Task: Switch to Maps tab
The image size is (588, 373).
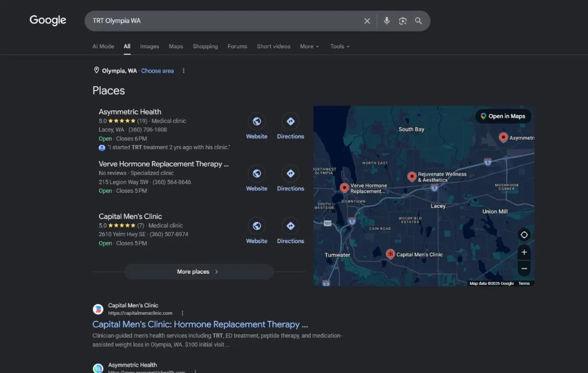Action: tap(176, 46)
